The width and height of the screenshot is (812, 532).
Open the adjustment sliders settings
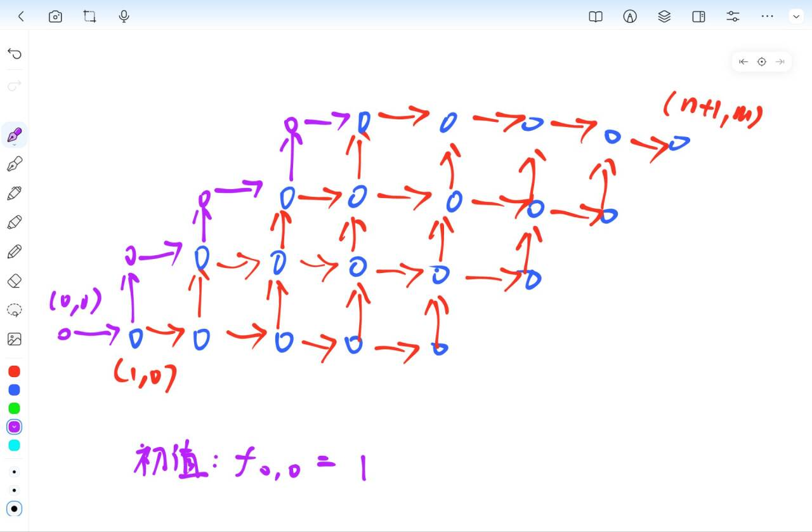click(x=733, y=17)
